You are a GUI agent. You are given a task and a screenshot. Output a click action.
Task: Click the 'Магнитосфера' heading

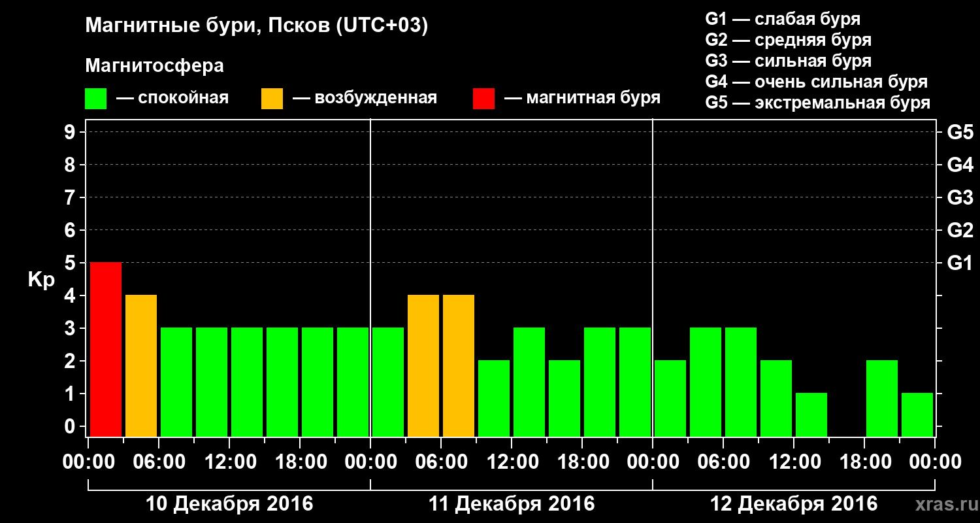[x=154, y=66]
